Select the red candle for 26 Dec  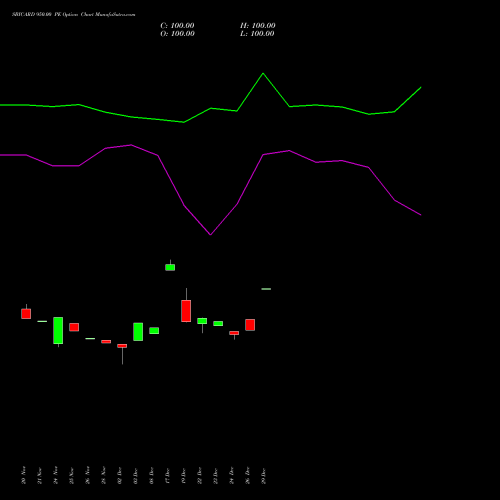coord(250,325)
